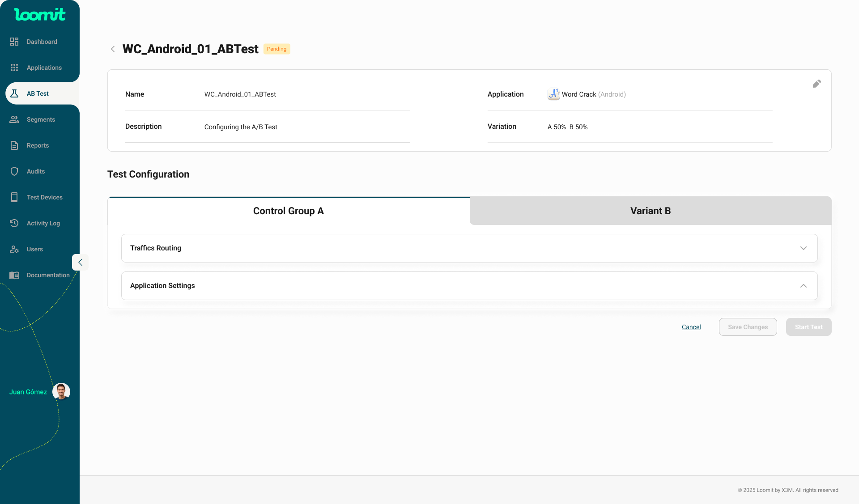This screenshot has width=859, height=504.
Task: Click the Application Settings section header
Action: pos(469,286)
